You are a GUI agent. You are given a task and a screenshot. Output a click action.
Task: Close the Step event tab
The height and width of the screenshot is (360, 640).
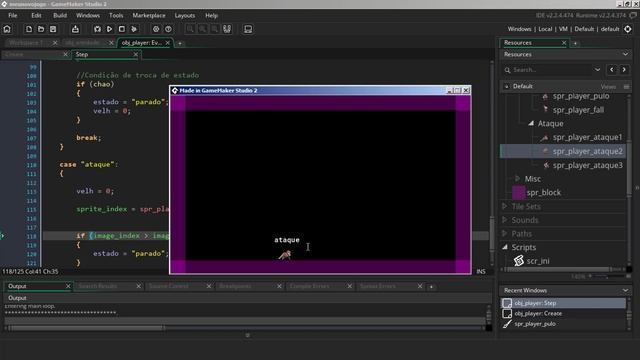pyautogui.click(x=136, y=54)
